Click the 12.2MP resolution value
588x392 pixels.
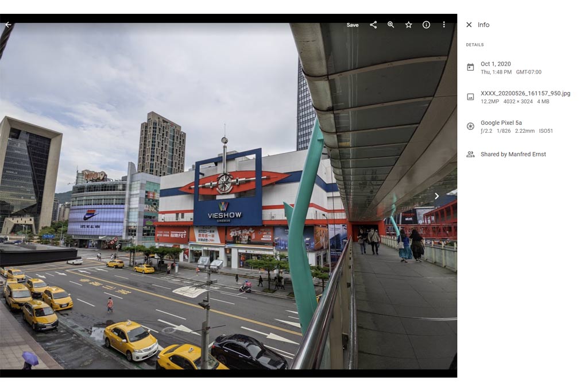[x=489, y=101]
